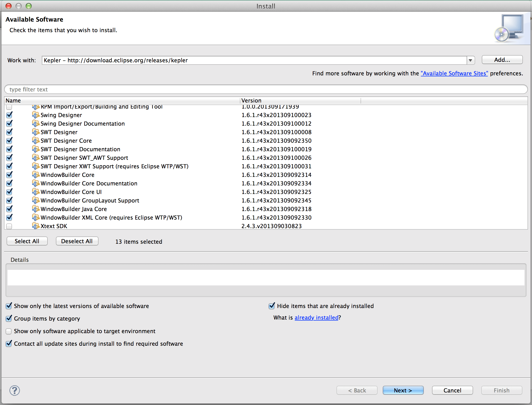
Task: Open help via the question mark icon
Action: pos(15,390)
